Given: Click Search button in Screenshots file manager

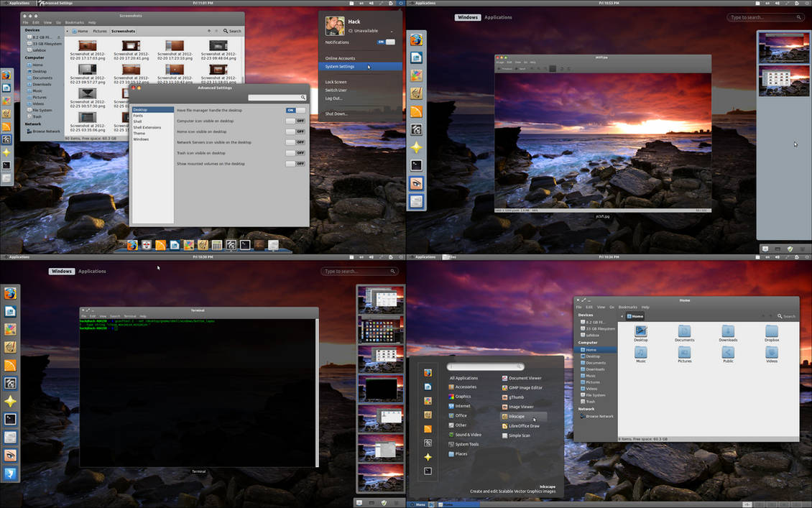Looking at the screenshot, I should pyautogui.click(x=233, y=31).
